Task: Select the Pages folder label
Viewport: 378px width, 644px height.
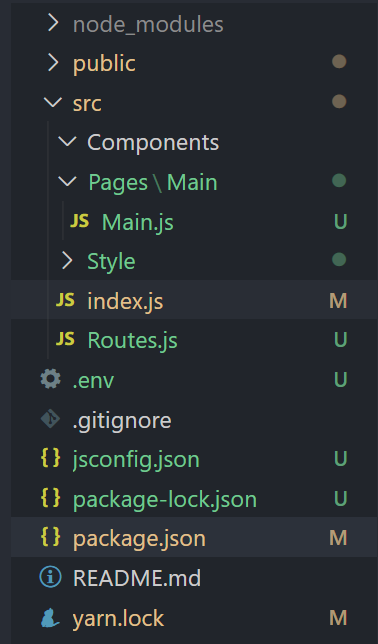Action: (118, 182)
